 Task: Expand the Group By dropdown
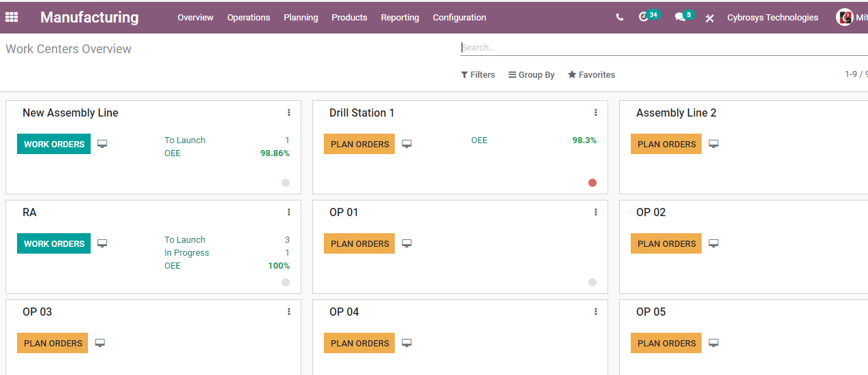pos(531,75)
